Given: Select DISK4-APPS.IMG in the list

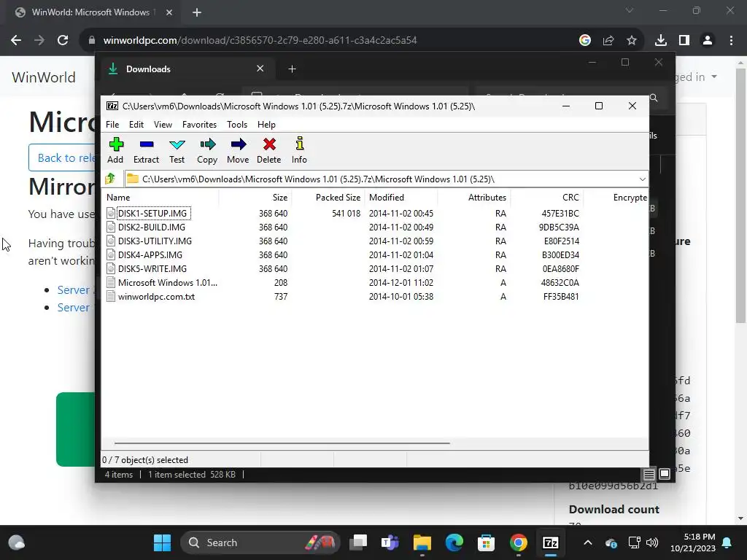Looking at the screenshot, I should 150,254.
